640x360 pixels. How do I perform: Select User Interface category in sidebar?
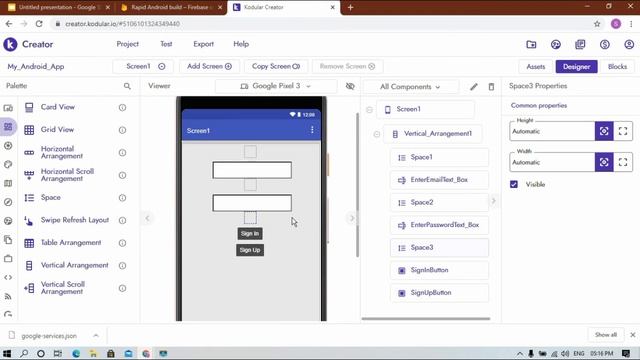[x=8, y=108]
